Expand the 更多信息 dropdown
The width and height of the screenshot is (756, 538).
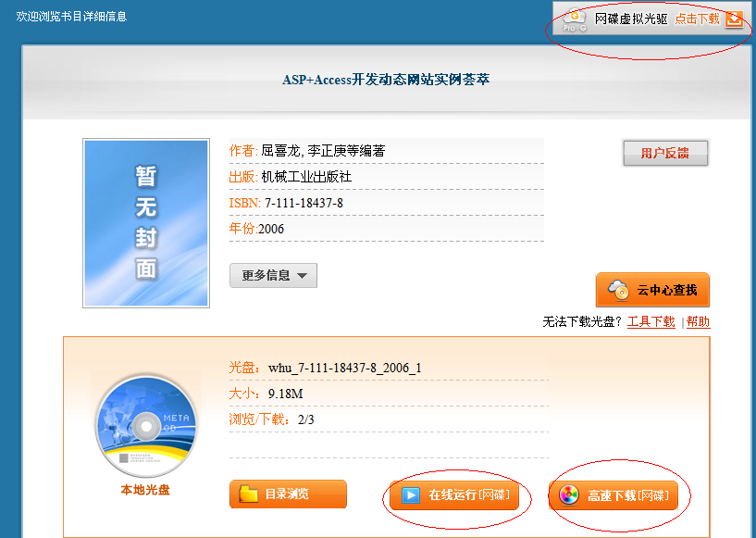click(273, 275)
